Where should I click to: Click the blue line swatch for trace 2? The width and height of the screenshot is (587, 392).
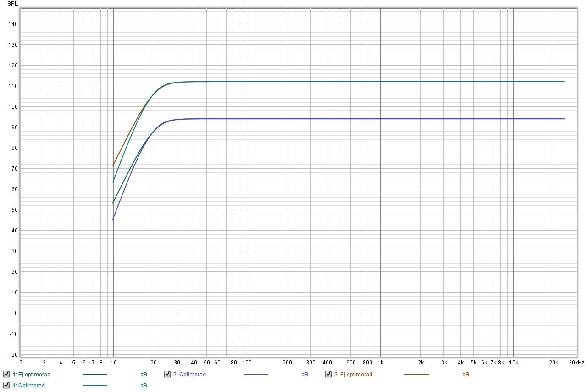click(256, 375)
